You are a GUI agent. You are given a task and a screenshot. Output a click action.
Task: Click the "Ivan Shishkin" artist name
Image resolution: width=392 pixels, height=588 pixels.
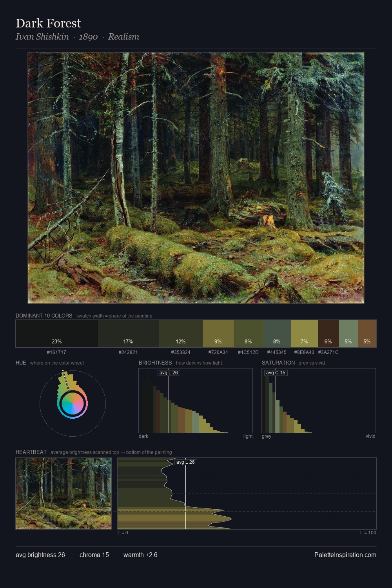(x=42, y=37)
